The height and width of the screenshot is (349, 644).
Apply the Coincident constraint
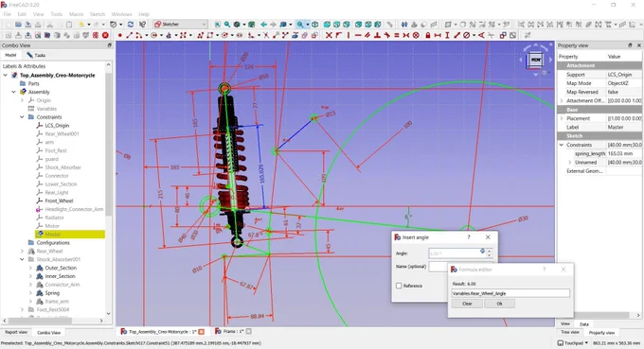click(x=329, y=35)
